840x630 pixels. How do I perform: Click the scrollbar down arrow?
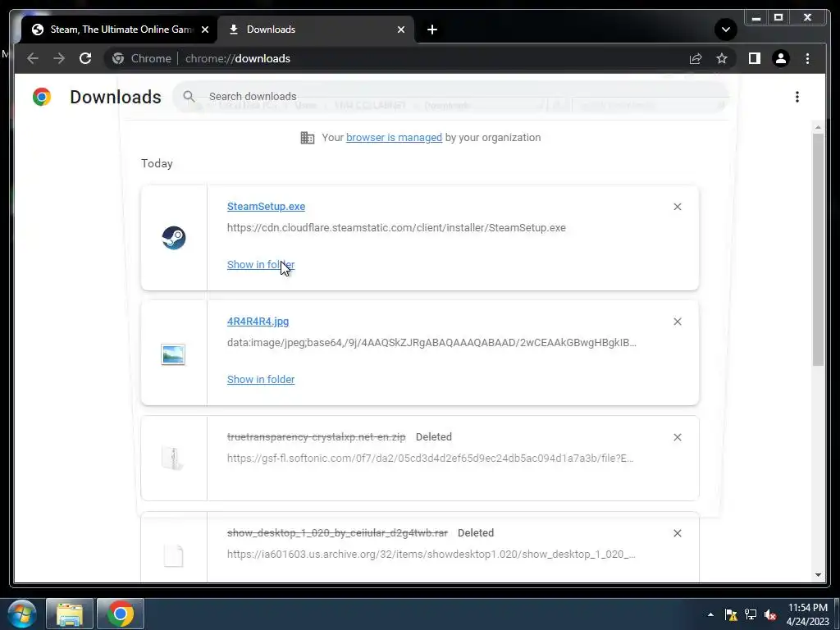click(x=818, y=575)
